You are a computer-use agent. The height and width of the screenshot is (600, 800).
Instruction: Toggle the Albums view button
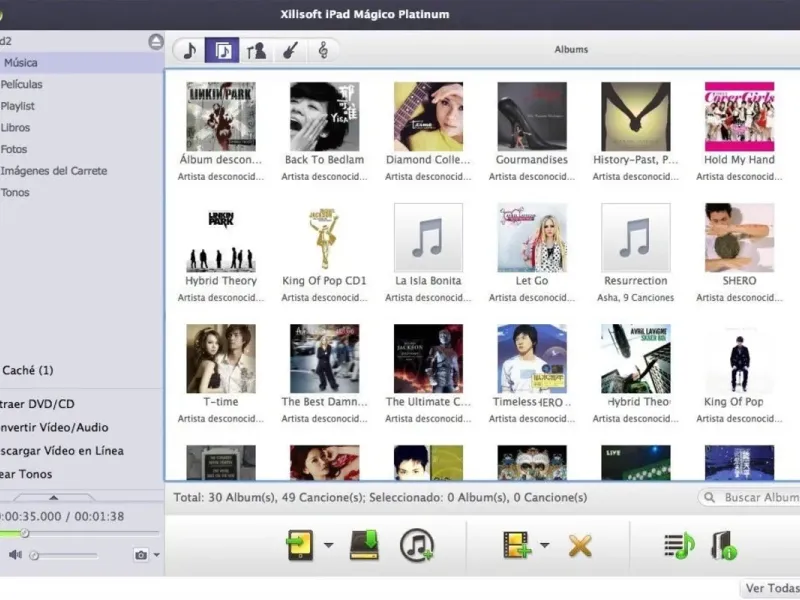point(222,50)
